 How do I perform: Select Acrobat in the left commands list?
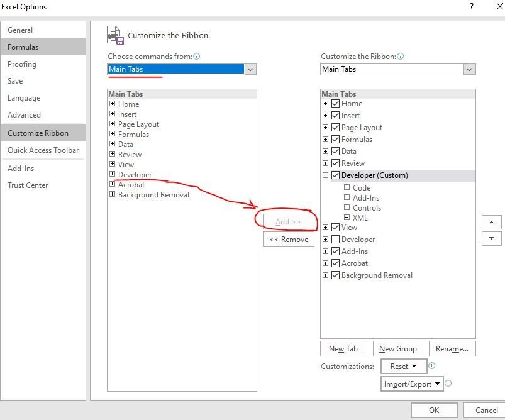pos(131,185)
